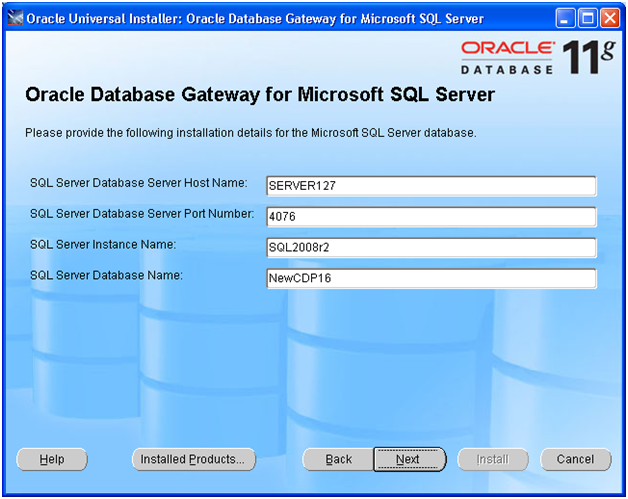
Task: Click the Oracle Database Gateway page heading
Action: coord(260,95)
